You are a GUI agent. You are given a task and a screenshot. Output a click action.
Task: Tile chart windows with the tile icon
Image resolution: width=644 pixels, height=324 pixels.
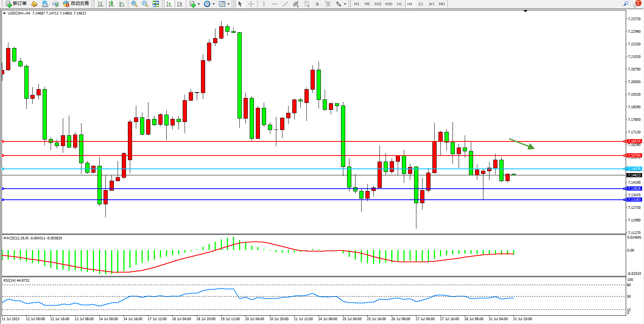click(x=156, y=4)
